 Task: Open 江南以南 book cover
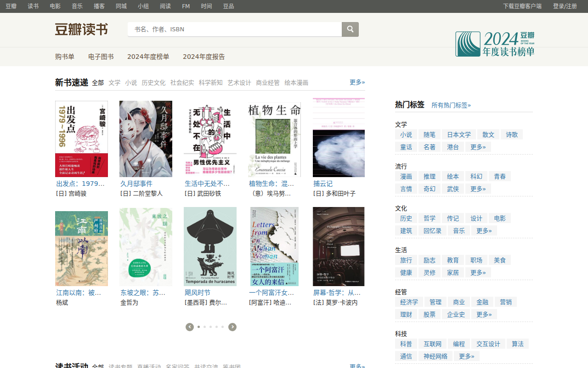[x=81, y=248]
